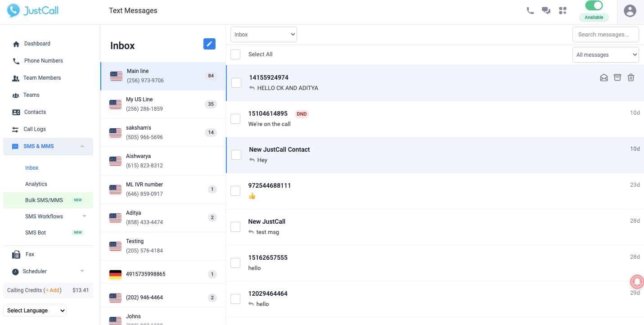This screenshot has height=325, width=644.
Task: Open the chat bubbles icon in header
Action: (546, 11)
